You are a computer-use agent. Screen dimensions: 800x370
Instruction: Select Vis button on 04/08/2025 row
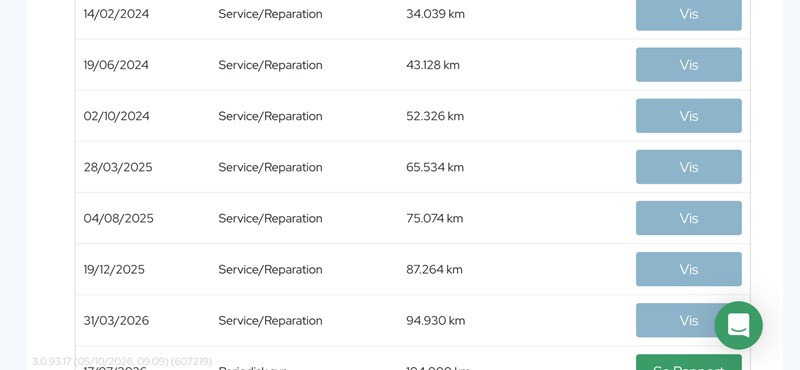(688, 218)
